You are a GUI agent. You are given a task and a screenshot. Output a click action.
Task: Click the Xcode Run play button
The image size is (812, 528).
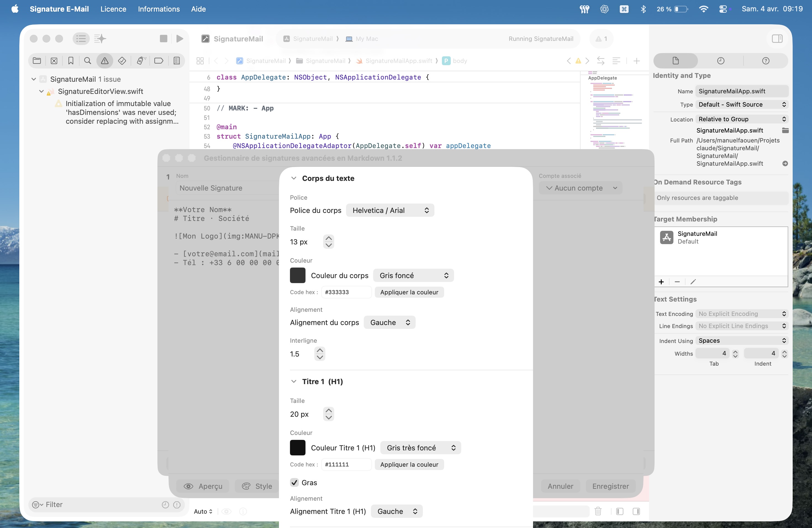click(180, 39)
